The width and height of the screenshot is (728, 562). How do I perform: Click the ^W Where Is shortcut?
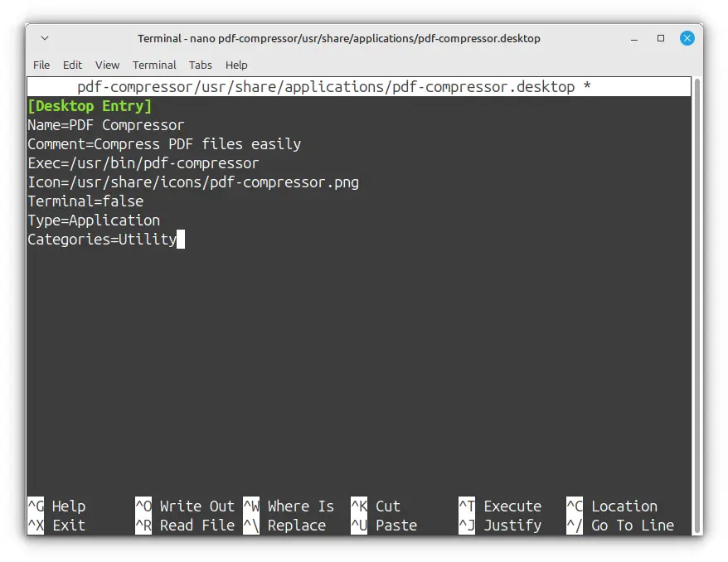pos(289,506)
